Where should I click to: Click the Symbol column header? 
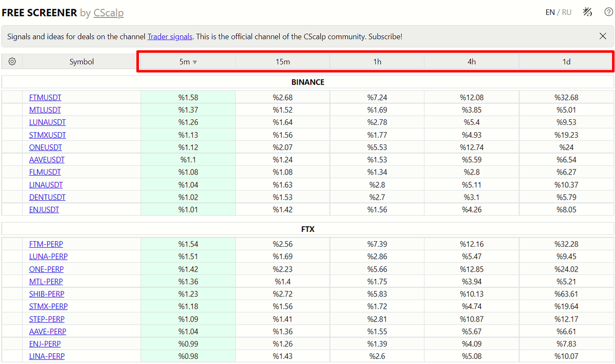[x=82, y=61]
